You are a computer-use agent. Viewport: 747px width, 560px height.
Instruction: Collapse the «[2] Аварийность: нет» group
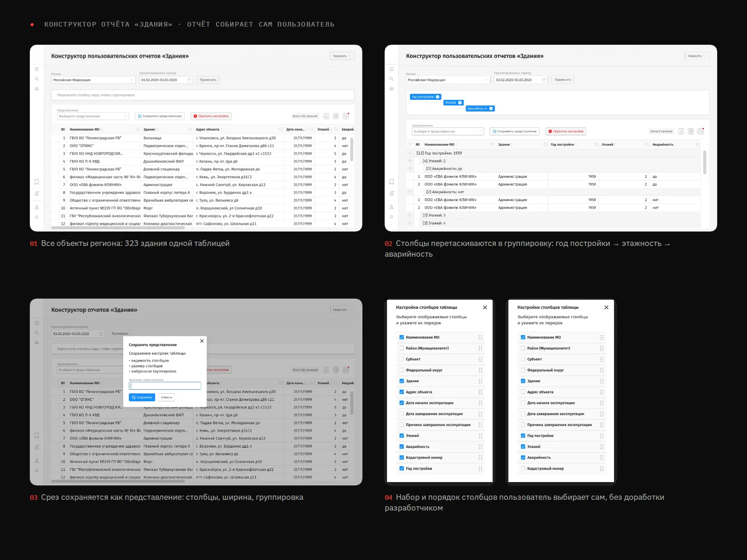[410, 192]
